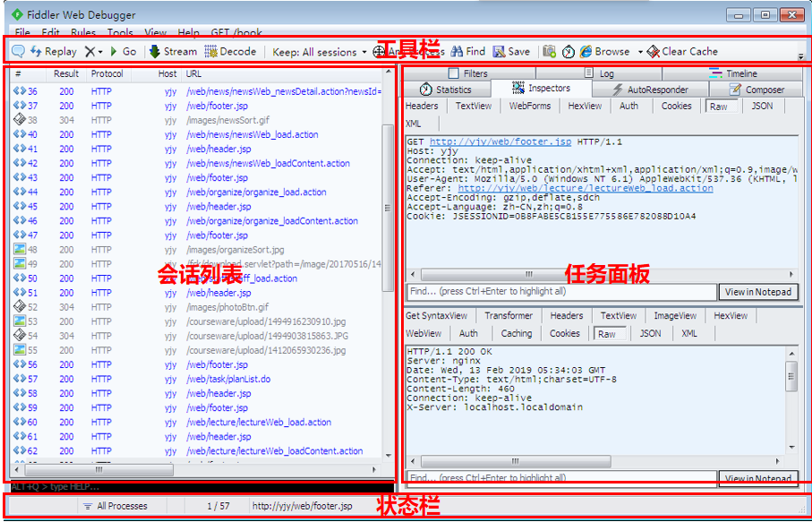Replay the selected session

tap(54, 52)
